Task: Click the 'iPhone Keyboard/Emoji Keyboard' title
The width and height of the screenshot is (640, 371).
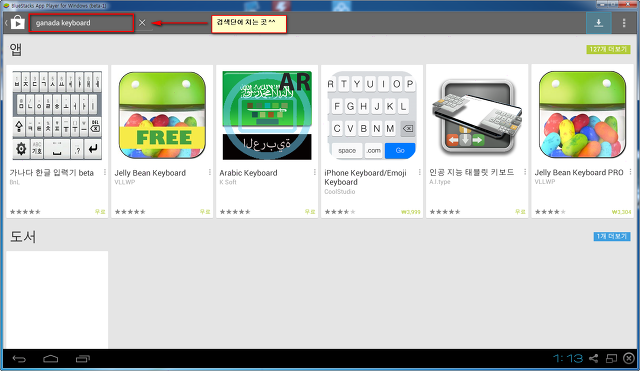Action: pos(365,178)
